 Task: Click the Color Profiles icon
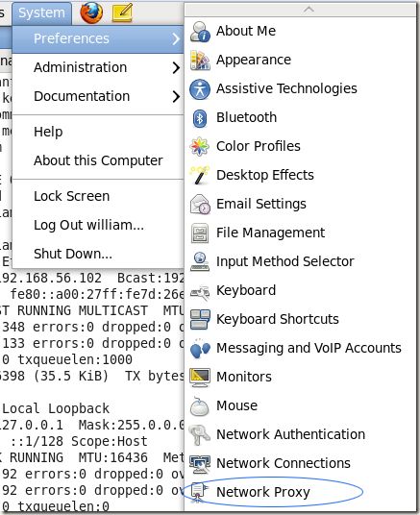coord(200,146)
